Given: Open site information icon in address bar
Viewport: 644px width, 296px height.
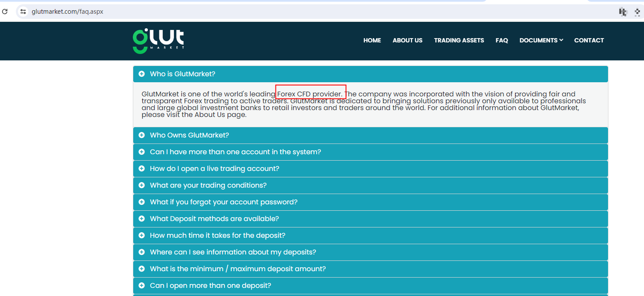Looking at the screenshot, I should pos(24,12).
